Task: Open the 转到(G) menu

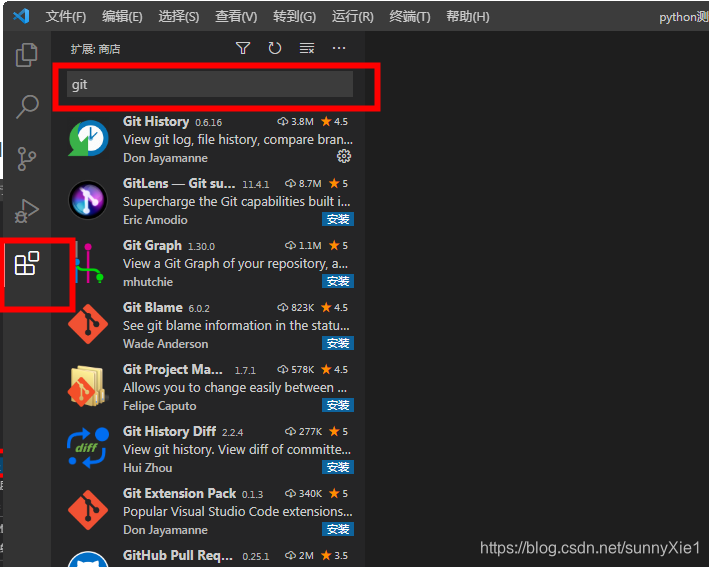Action: click(x=294, y=17)
